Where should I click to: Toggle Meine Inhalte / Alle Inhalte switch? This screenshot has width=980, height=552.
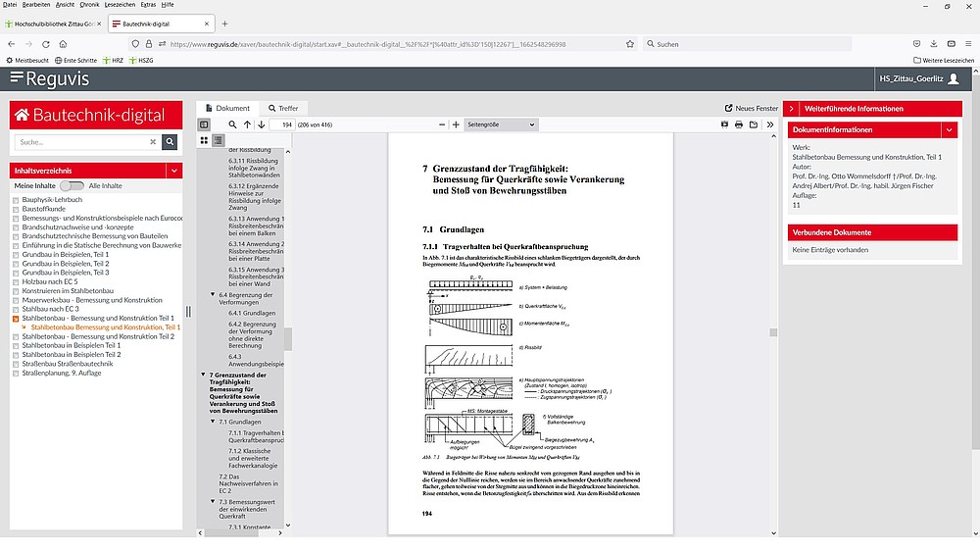72,185
